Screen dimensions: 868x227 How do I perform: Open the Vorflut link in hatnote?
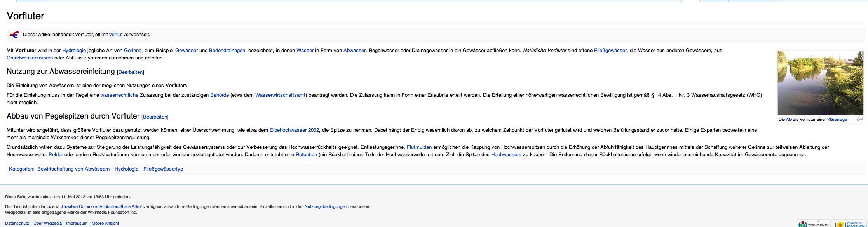(115, 35)
